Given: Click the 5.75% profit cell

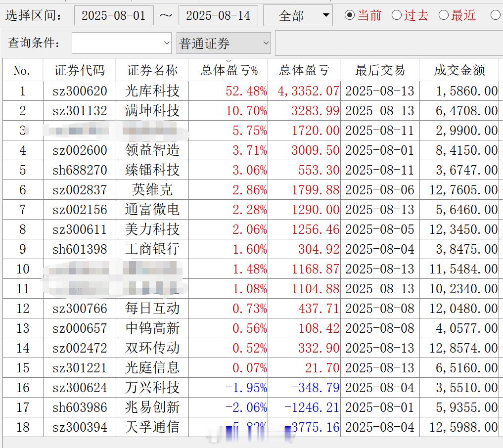Looking at the screenshot, I should pyautogui.click(x=229, y=131).
